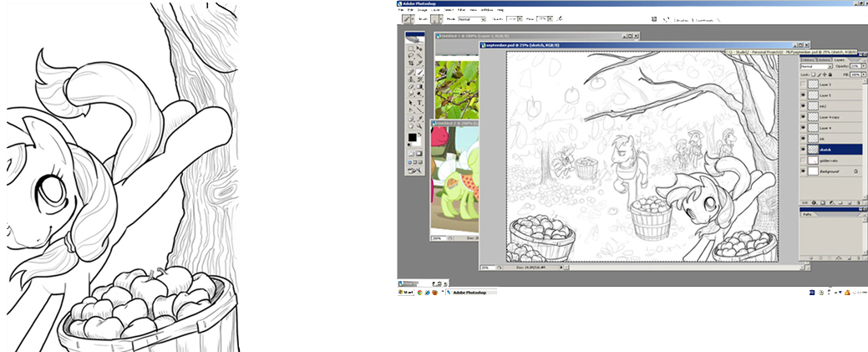Viewport: 868px width, 352px height.
Task: Open the Image menu
Action: (423, 10)
